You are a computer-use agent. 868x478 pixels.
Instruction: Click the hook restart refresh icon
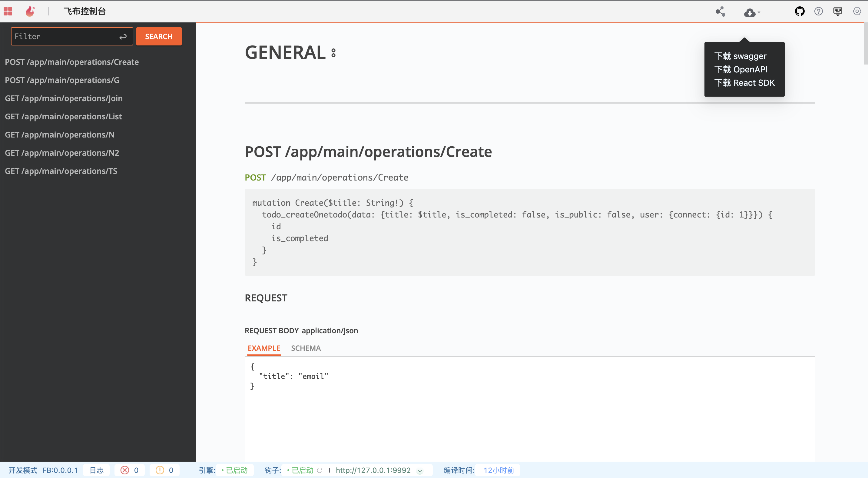320,470
